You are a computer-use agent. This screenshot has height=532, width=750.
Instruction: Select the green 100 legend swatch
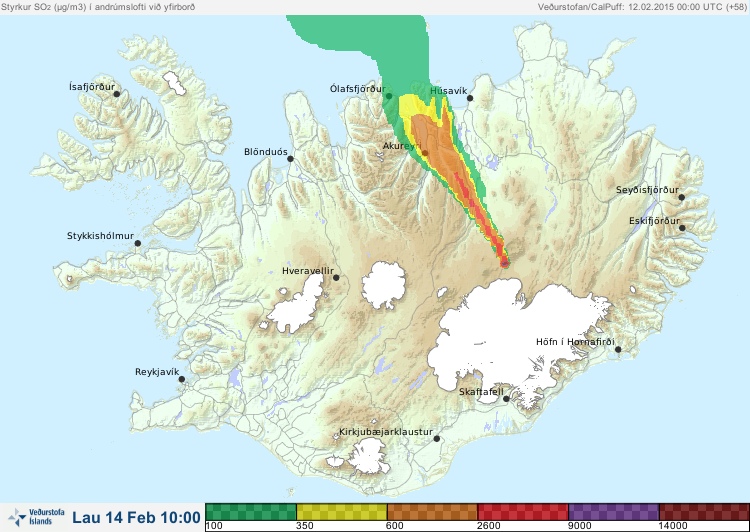coord(251,511)
